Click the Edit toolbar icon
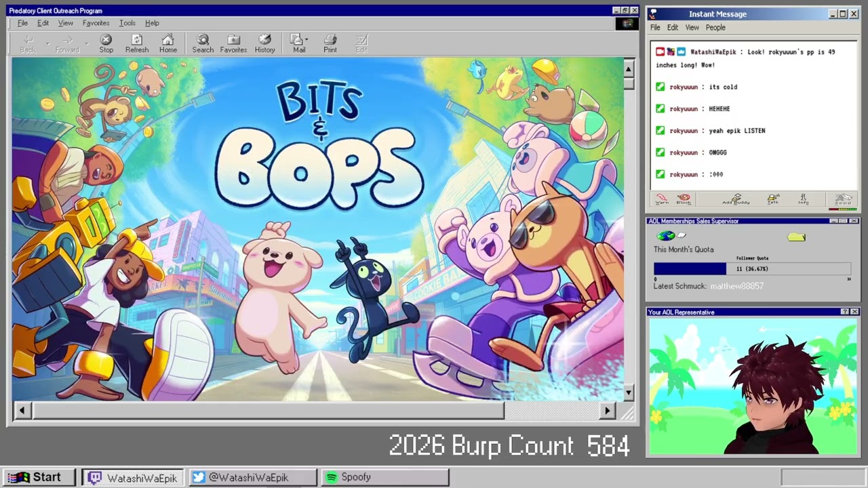Screen dimensions: 868x488 361,44
